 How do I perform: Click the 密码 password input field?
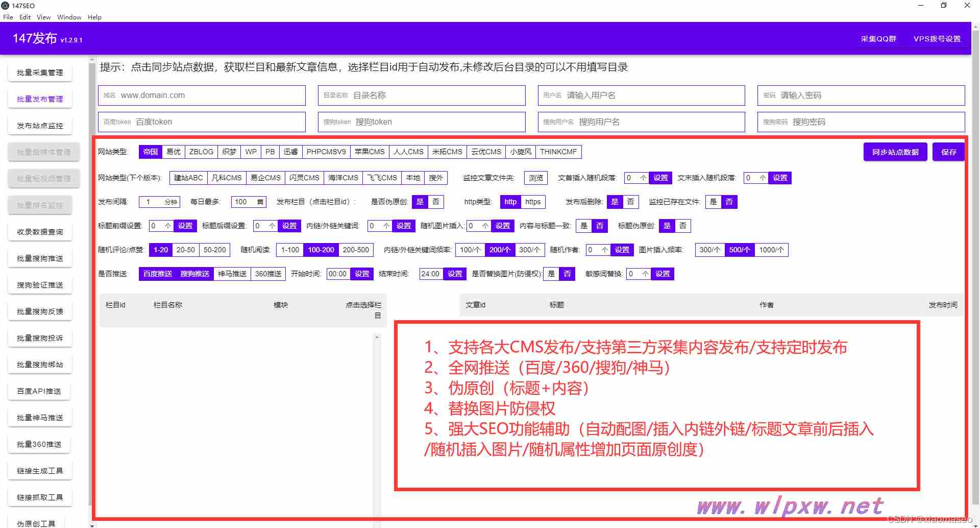tap(861, 95)
